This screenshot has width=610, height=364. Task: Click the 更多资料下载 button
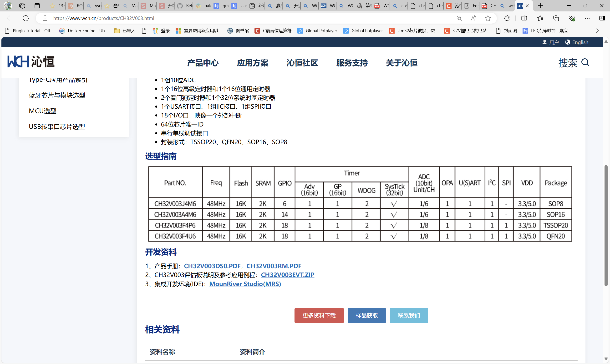pyautogui.click(x=319, y=315)
